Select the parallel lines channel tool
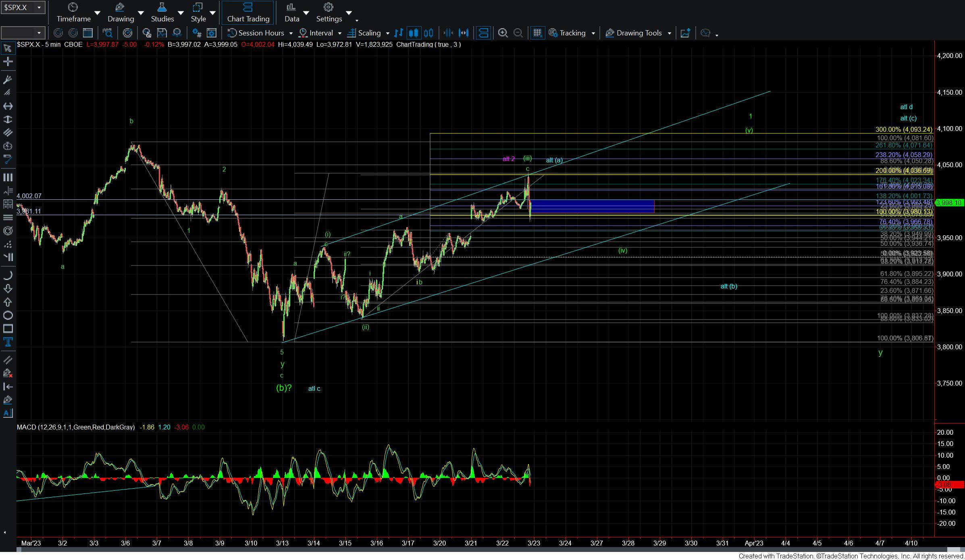The image size is (965, 560). click(7, 133)
